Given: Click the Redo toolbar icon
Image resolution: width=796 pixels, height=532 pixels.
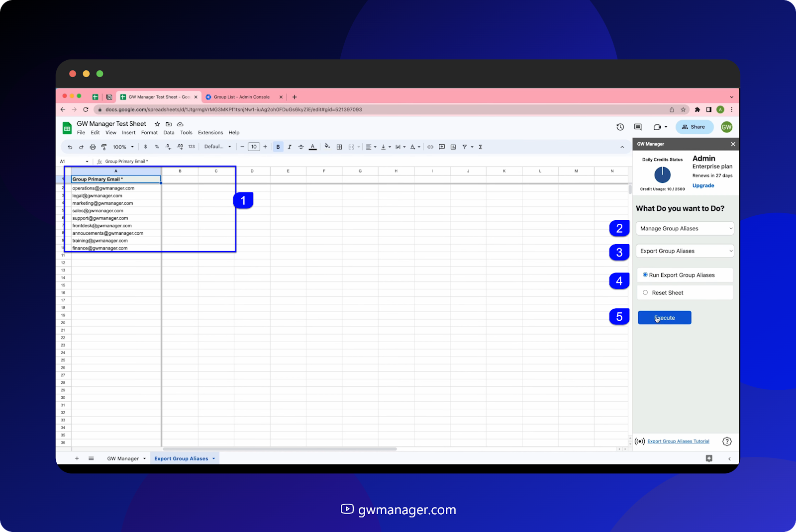Looking at the screenshot, I should pos(81,147).
